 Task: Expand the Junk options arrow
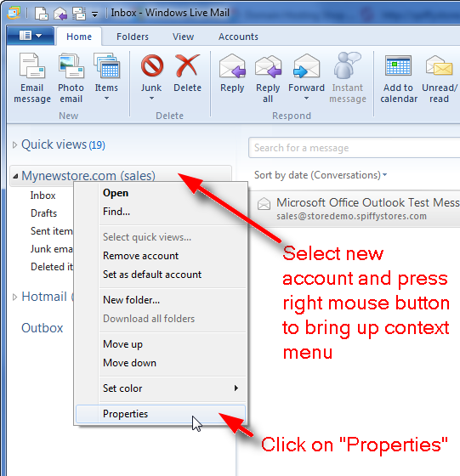pos(151,99)
